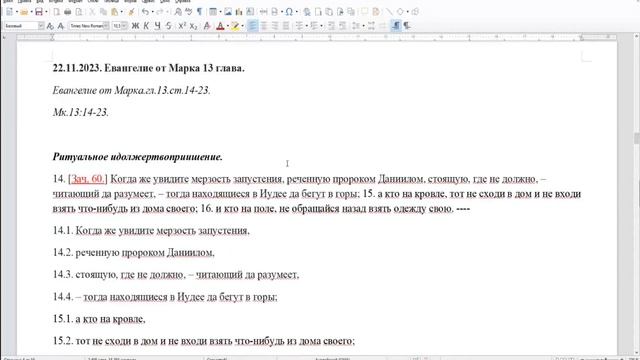This screenshot has height=360, width=640.
Task: Undo the last action
Action: point(145,12)
